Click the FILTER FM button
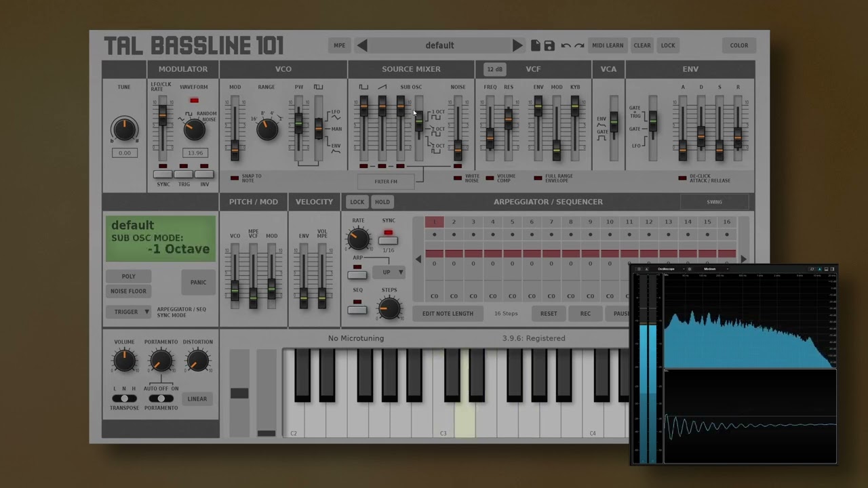The width and height of the screenshot is (868, 488). coord(386,182)
